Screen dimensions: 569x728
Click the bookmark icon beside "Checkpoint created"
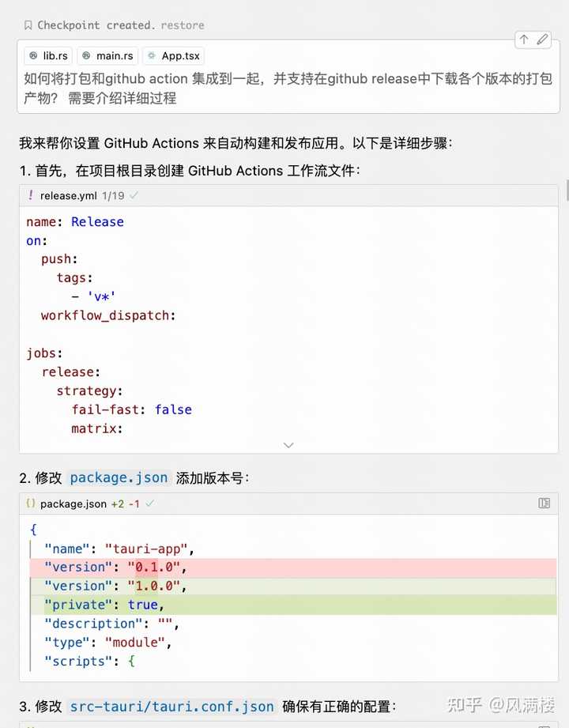(x=28, y=25)
